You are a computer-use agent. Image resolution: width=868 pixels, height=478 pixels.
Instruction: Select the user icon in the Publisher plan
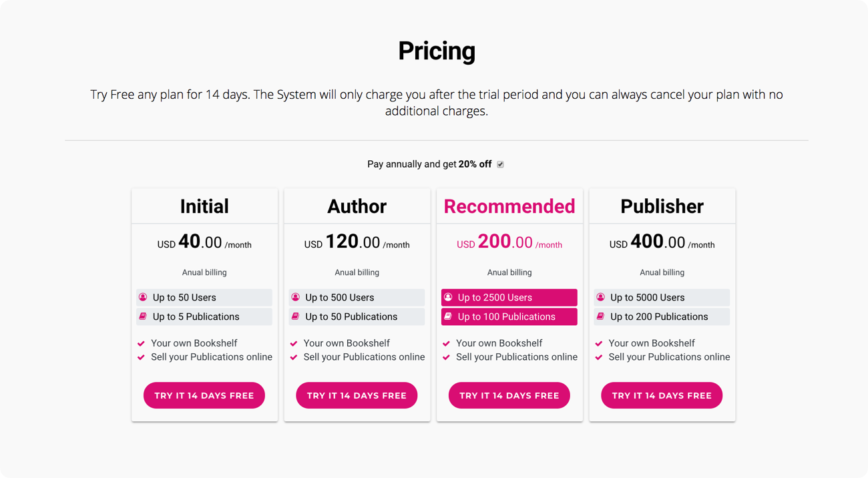(x=600, y=297)
